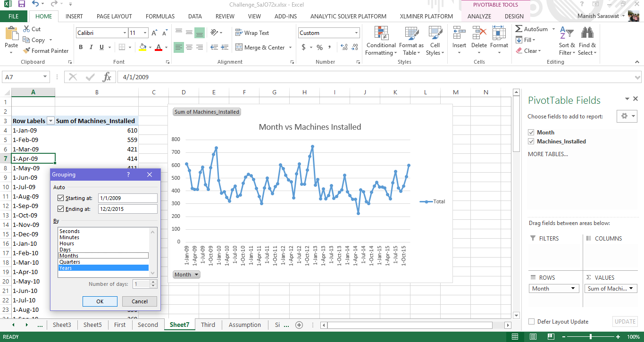The width and height of the screenshot is (644, 342).
Task: Open the Row Labels filter dropdown
Action: tap(50, 121)
